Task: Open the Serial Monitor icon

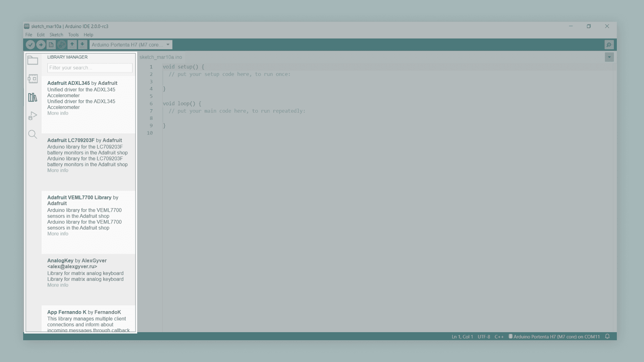Action: coord(609,45)
